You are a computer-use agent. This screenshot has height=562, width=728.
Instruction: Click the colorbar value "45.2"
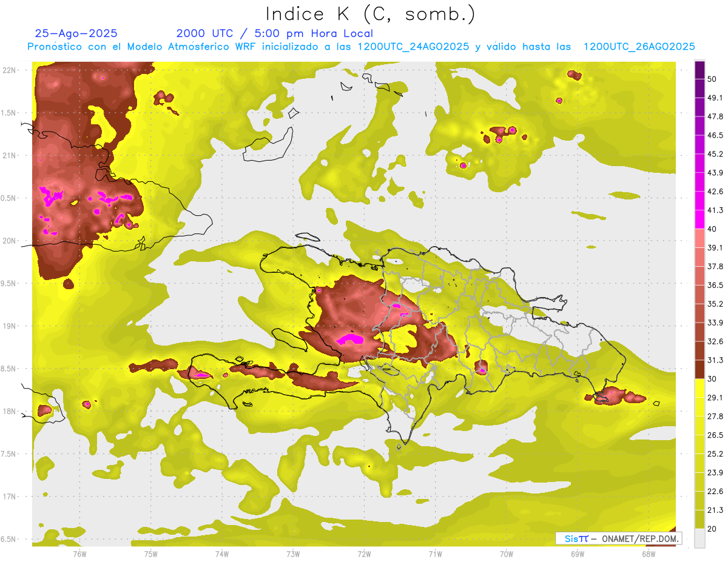pyautogui.click(x=715, y=154)
